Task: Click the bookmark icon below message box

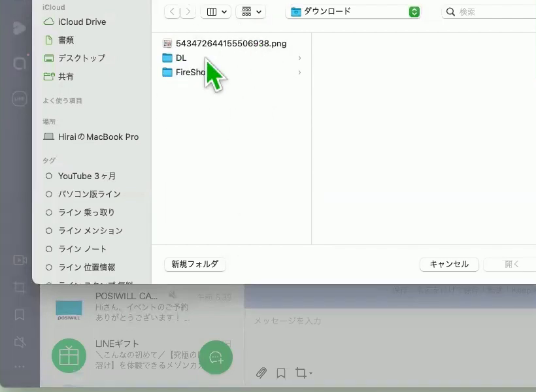Action: tap(281, 373)
